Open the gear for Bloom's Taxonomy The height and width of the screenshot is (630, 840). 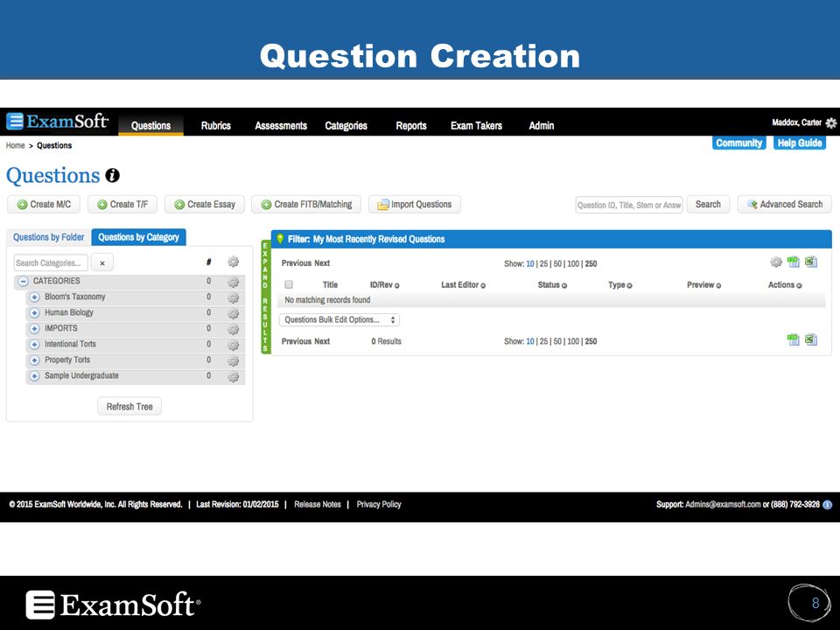[233, 297]
